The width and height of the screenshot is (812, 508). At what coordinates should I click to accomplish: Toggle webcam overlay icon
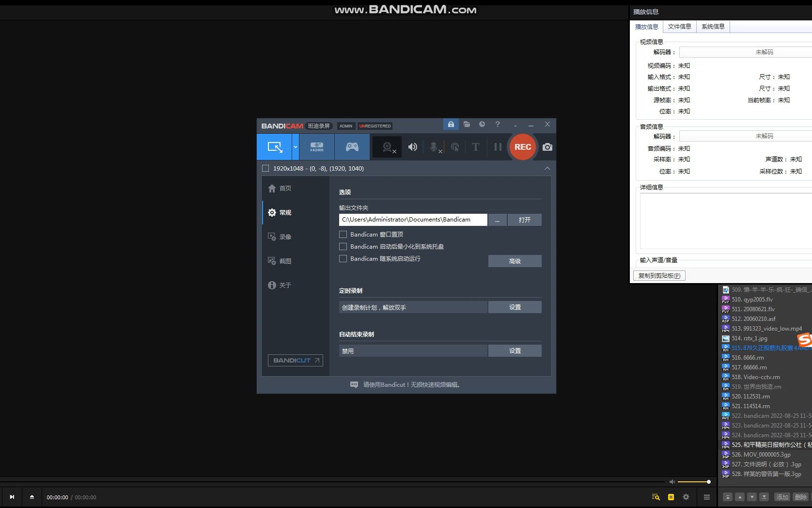click(x=388, y=147)
